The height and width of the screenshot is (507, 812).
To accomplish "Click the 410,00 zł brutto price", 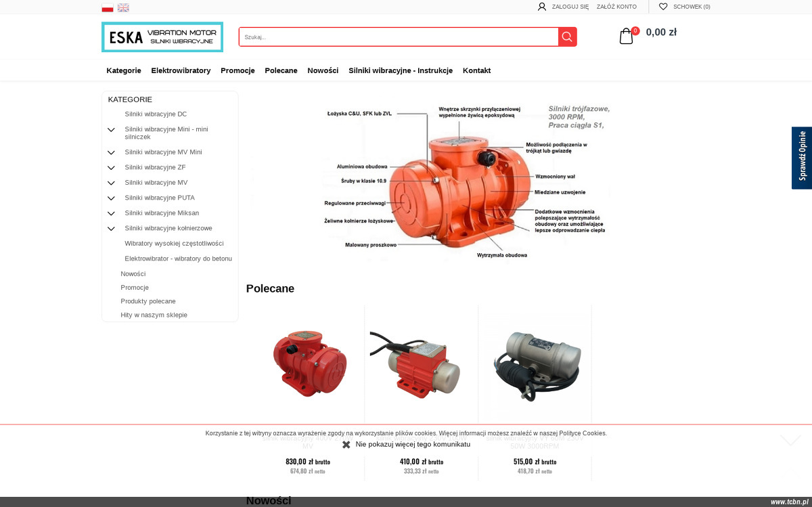I will (422, 462).
